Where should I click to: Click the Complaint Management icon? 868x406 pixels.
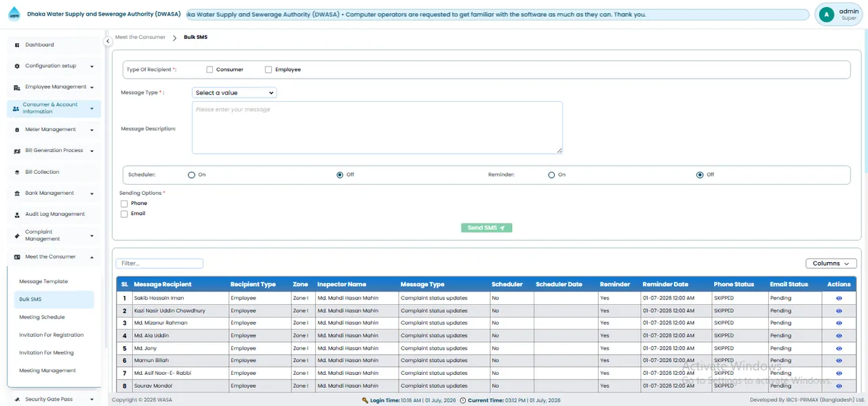[x=17, y=236]
